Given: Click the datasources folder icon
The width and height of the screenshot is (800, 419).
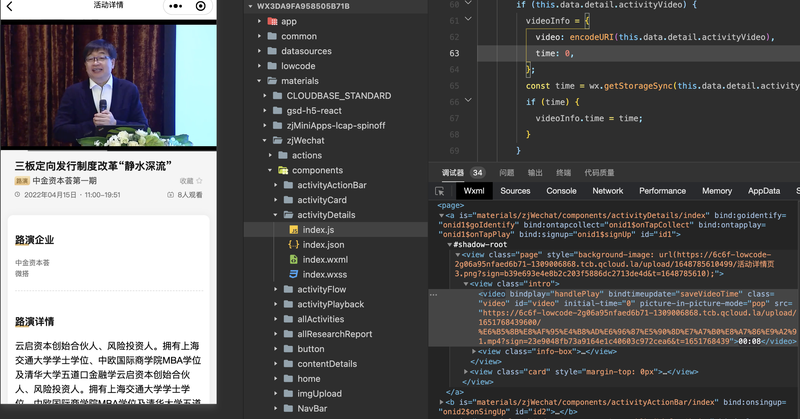Looking at the screenshot, I should tap(272, 51).
